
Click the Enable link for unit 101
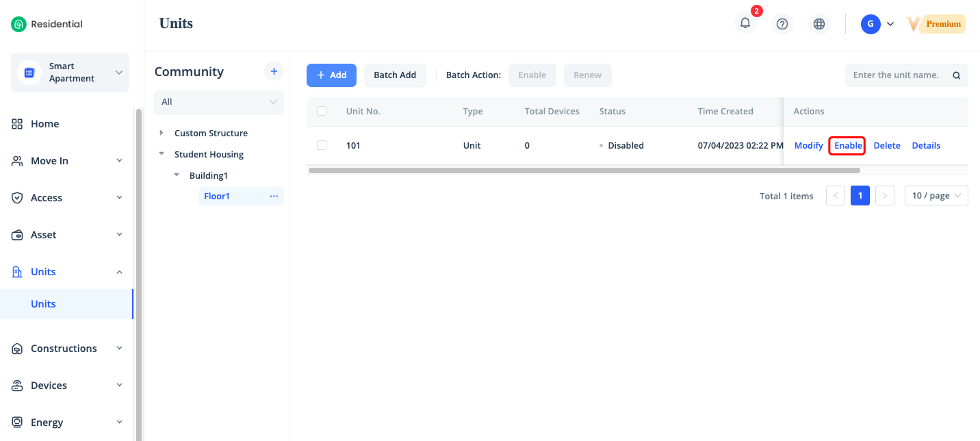pyautogui.click(x=847, y=146)
